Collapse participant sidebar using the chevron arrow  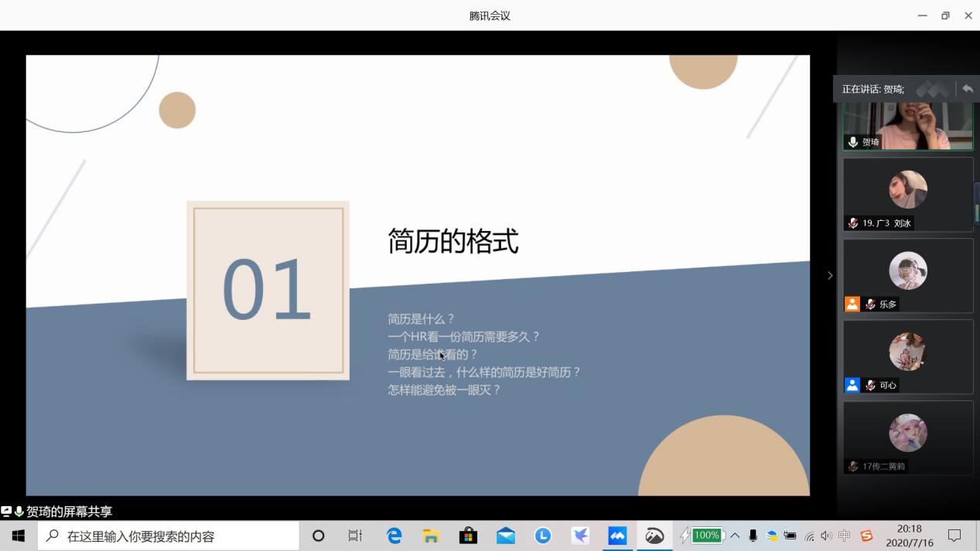[830, 275]
